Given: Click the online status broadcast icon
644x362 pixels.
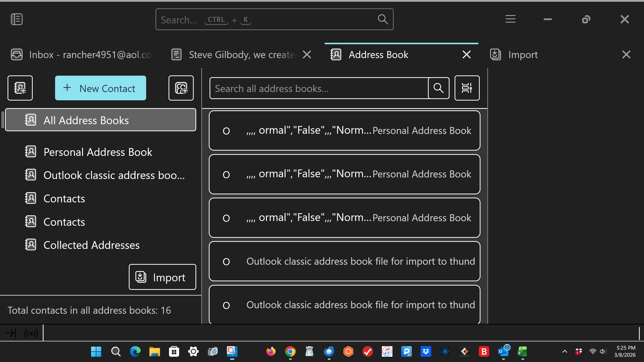Looking at the screenshot, I should click(31, 333).
